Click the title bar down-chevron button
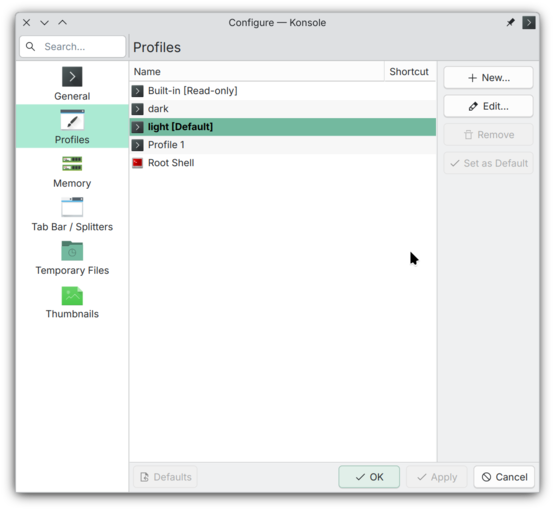This screenshot has width=555, height=511. (x=45, y=23)
